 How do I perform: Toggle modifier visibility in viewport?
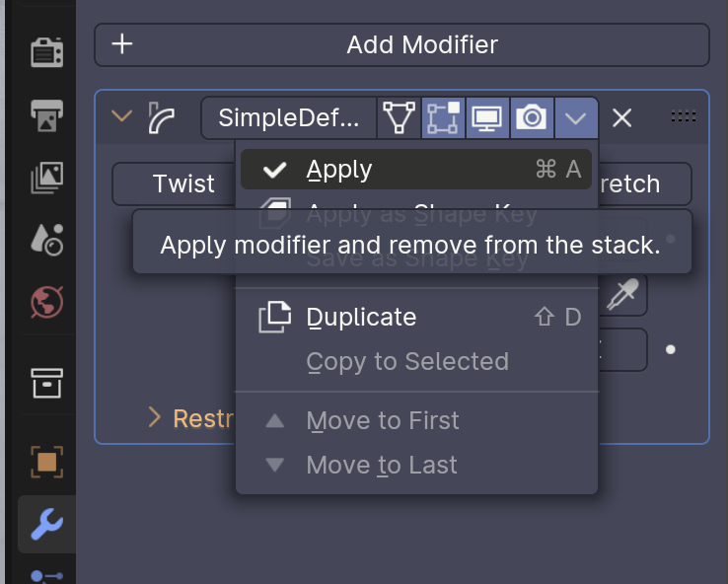[486, 118]
